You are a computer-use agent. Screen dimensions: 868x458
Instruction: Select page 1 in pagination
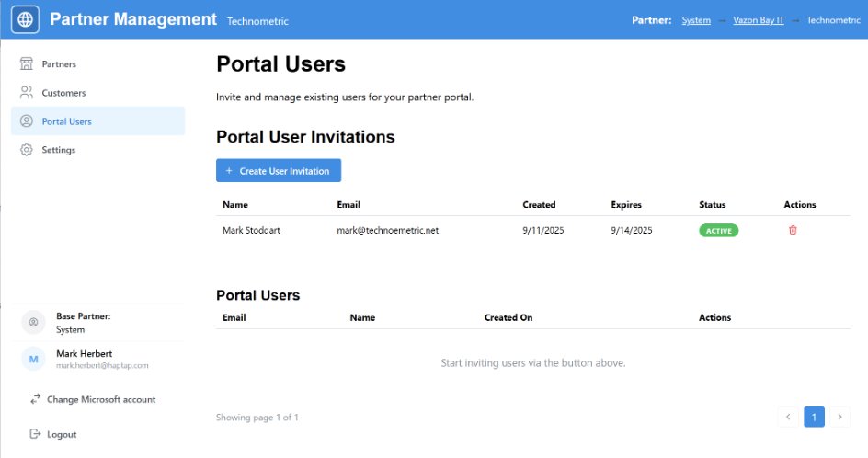814,418
